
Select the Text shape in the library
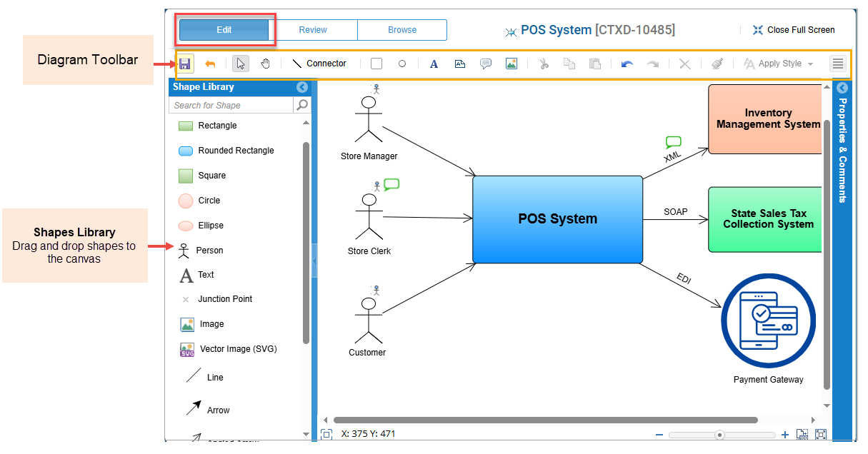point(196,275)
